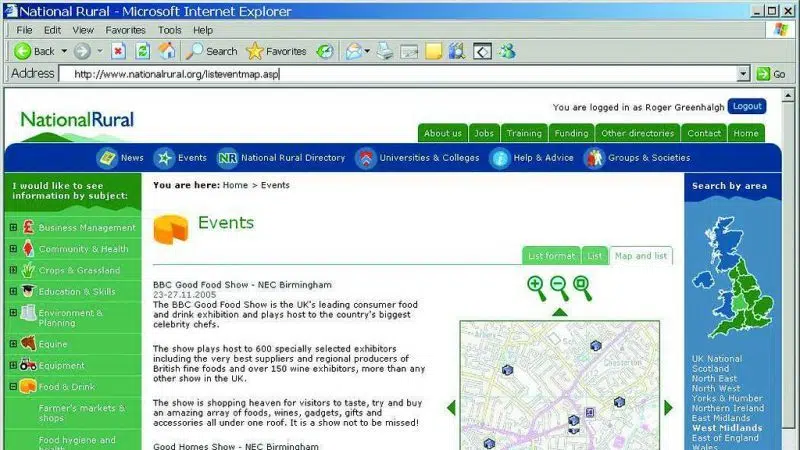Open the Contact tab
The height and width of the screenshot is (450, 800).
click(x=704, y=133)
